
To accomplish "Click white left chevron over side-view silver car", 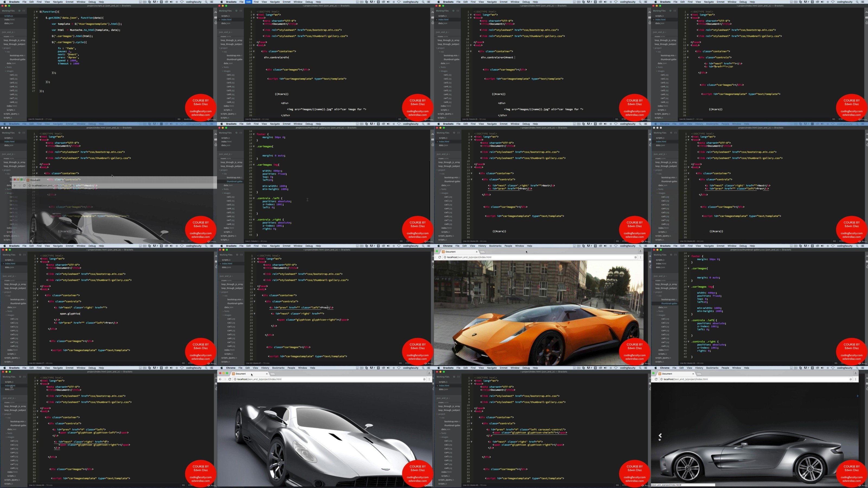I will (660, 435).
